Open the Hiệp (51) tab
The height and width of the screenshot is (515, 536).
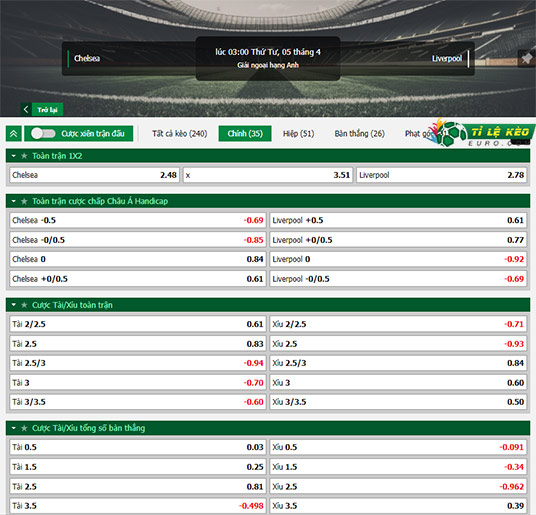pos(298,134)
